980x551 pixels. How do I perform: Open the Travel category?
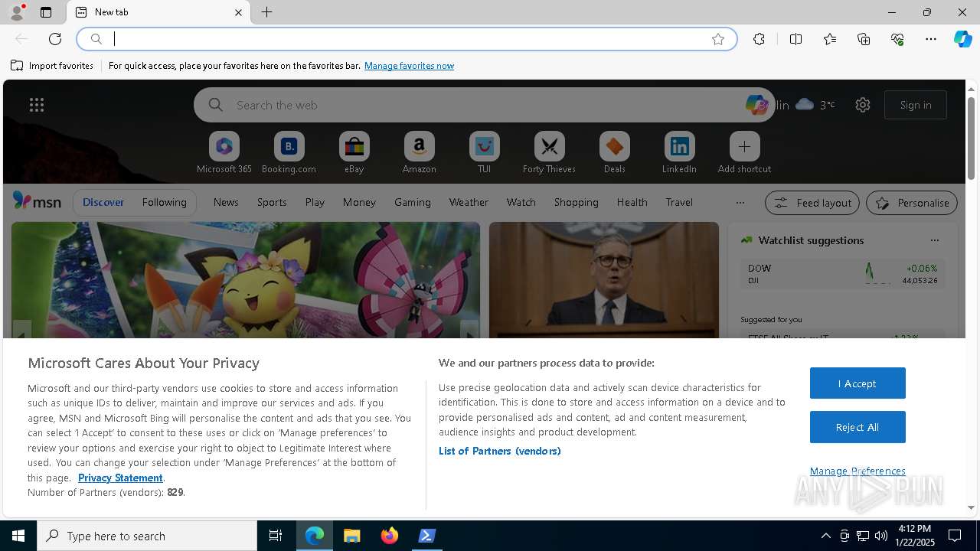pyautogui.click(x=679, y=202)
